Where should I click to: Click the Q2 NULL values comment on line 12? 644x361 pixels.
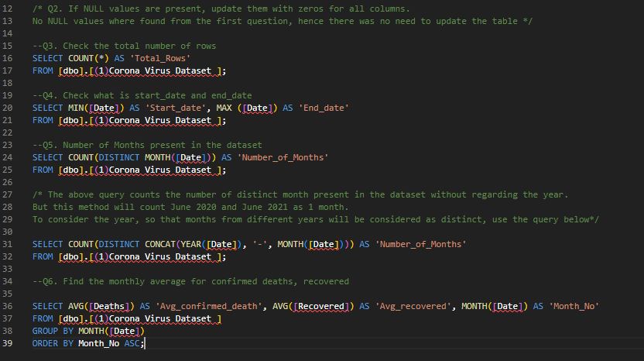tap(221, 9)
